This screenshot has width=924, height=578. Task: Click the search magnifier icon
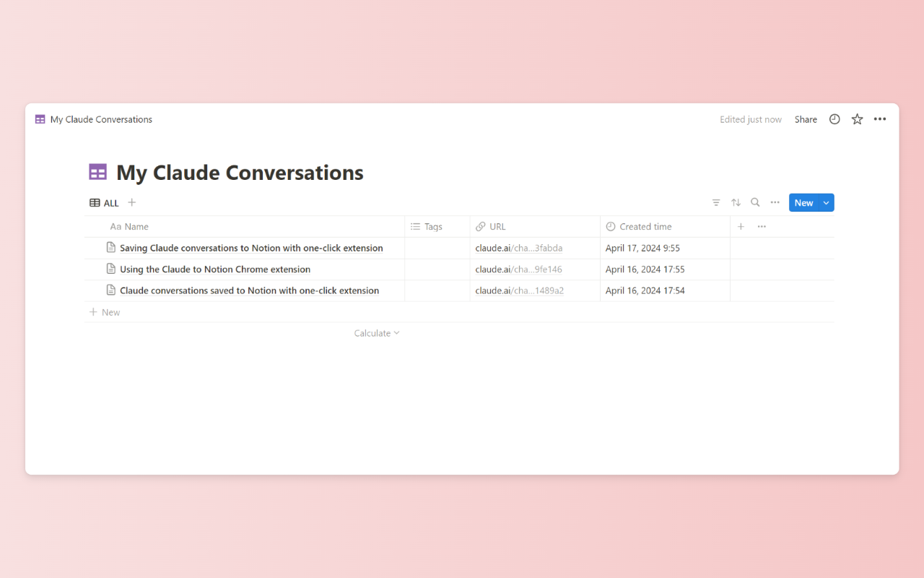755,203
